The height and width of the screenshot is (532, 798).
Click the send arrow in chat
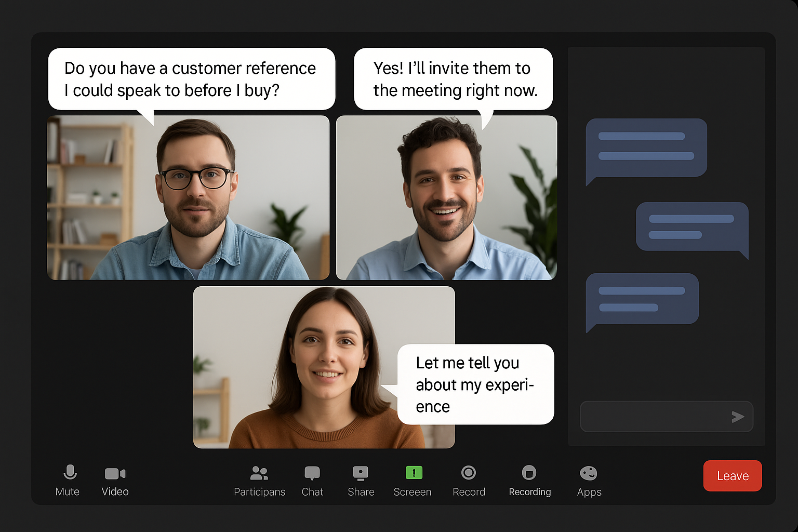737,417
